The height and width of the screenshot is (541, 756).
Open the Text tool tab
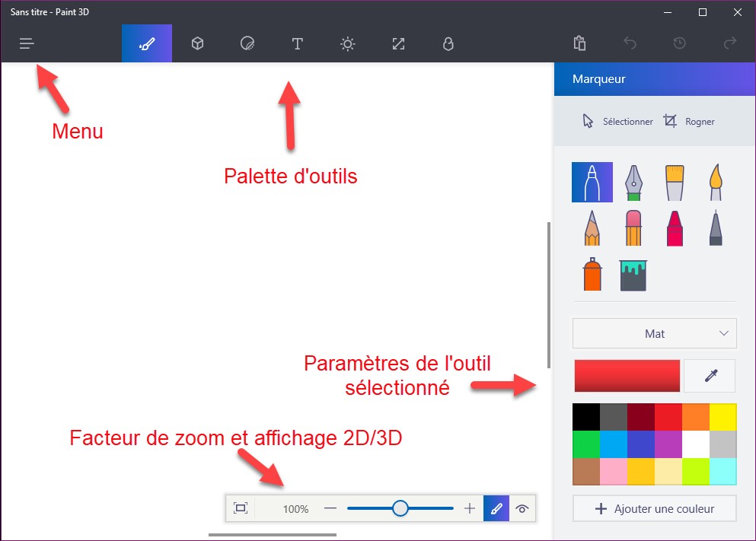click(x=298, y=44)
